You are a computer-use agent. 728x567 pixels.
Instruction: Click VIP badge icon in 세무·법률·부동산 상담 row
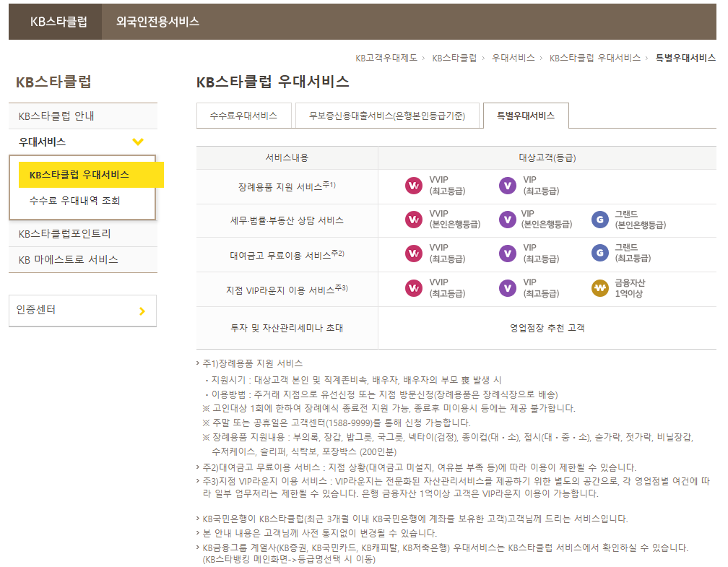point(508,219)
